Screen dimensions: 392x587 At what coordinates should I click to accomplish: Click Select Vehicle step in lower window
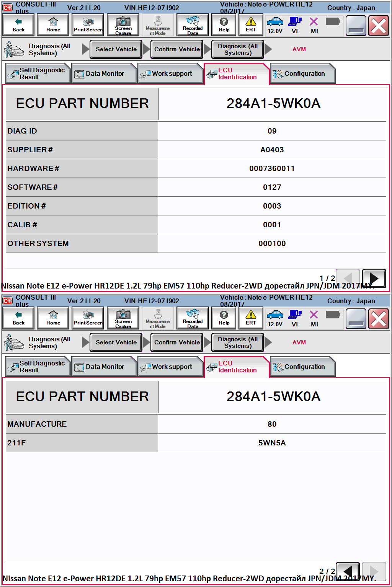(116, 342)
